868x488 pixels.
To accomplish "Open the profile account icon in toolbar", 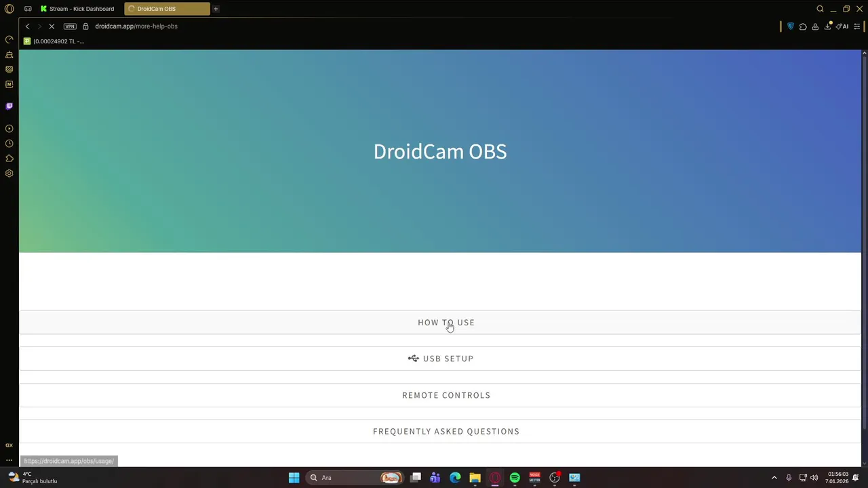I will (815, 26).
